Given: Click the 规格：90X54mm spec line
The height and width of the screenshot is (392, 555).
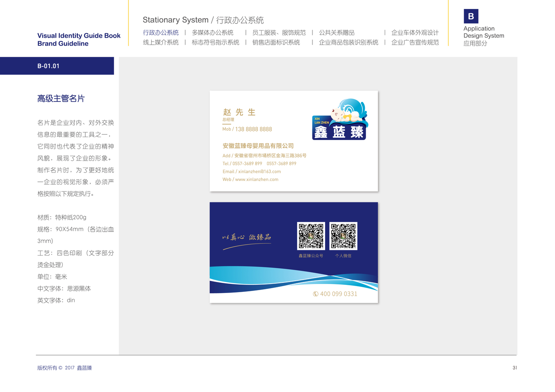Looking at the screenshot, I should 76,235.
